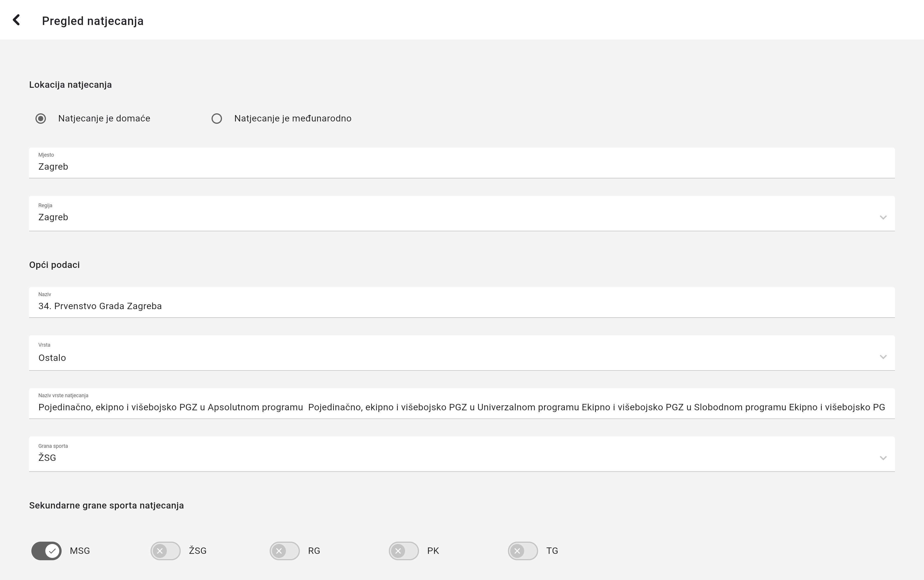The width and height of the screenshot is (924, 580).
Task: Enable the ŽSG secondary sport toggle
Action: click(x=165, y=551)
